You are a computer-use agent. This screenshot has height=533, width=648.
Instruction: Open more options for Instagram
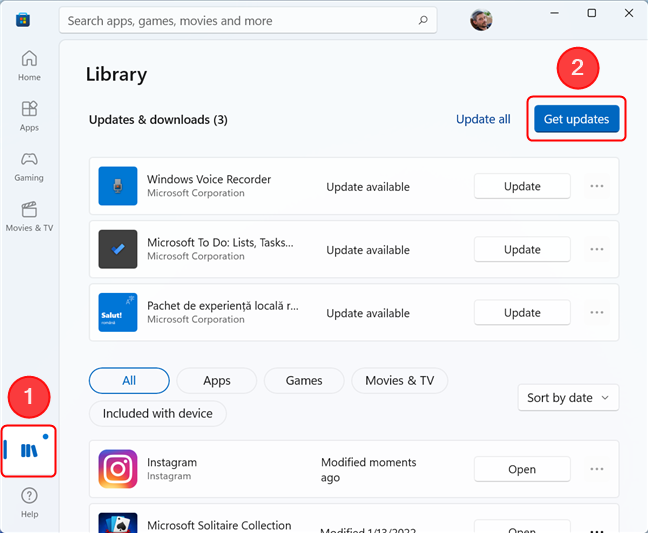tap(597, 469)
